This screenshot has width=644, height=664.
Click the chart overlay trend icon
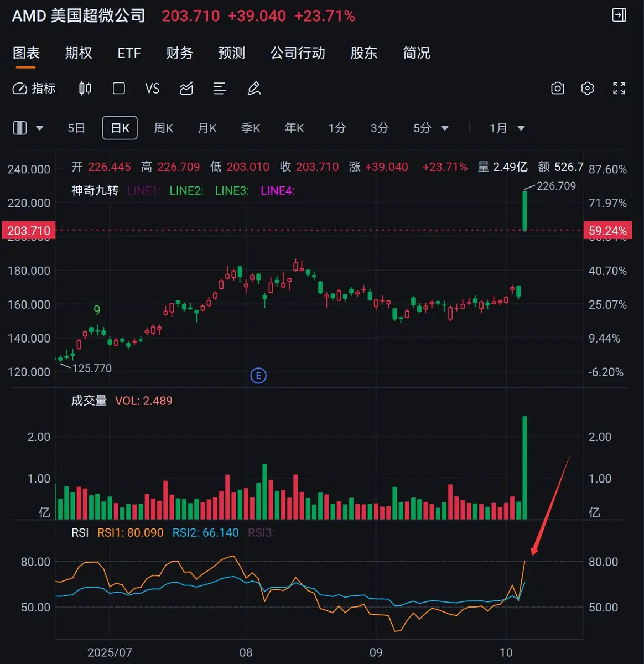click(x=186, y=89)
